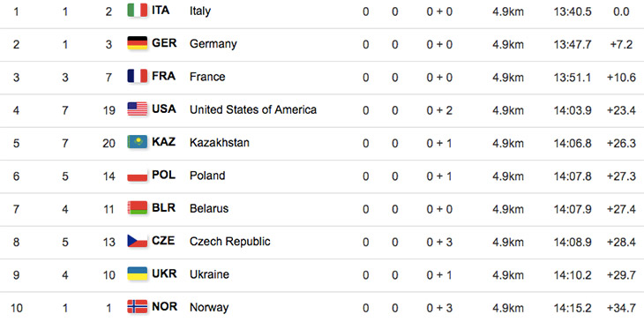Viewport: 644px width, 322px height.
Task: Click the Norway flag icon
Action: coord(137,307)
